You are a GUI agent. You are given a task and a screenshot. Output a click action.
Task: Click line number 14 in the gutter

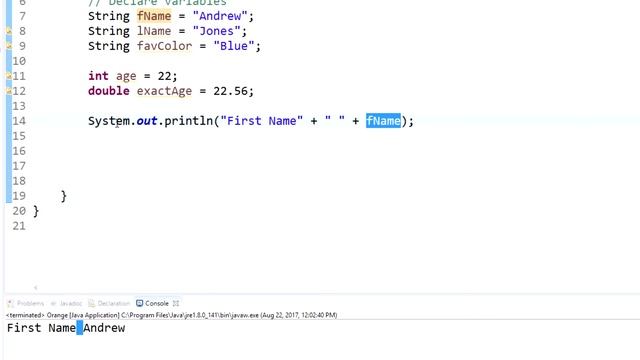[19, 121]
